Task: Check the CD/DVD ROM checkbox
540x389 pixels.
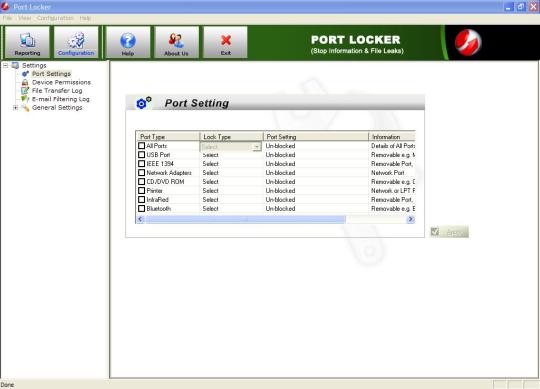Action: (142, 181)
